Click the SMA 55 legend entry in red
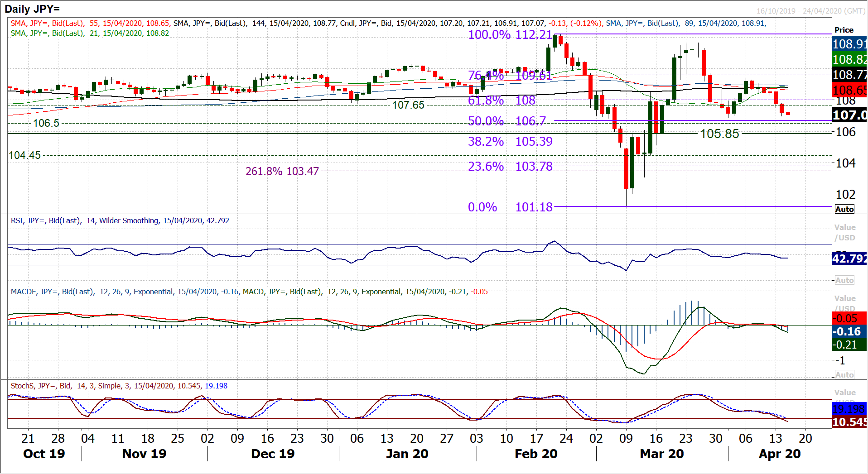 (x=90, y=23)
